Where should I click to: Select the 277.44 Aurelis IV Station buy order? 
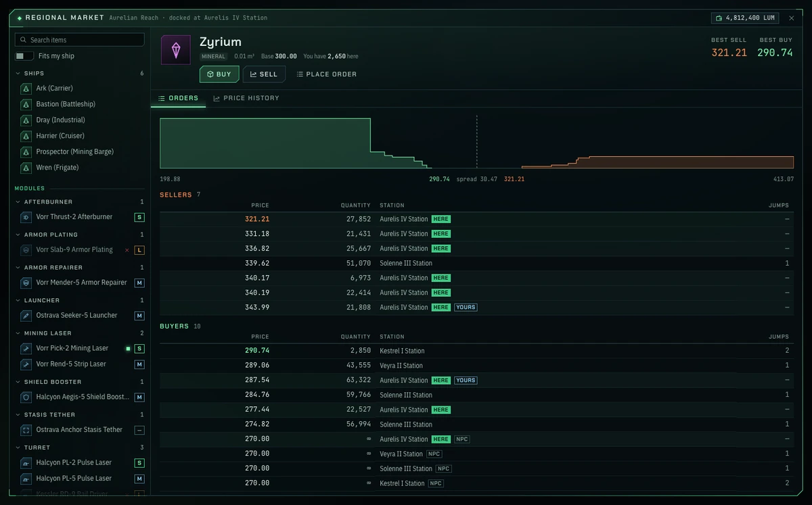476,410
